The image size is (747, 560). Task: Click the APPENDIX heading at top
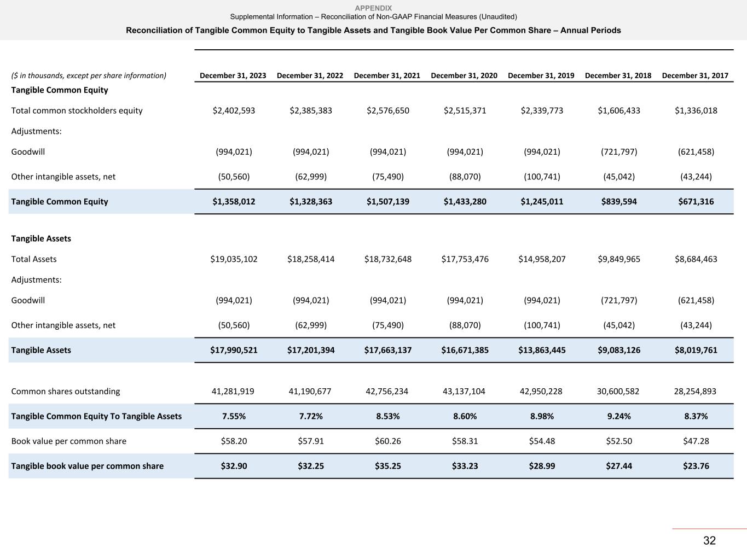(x=373, y=8)
